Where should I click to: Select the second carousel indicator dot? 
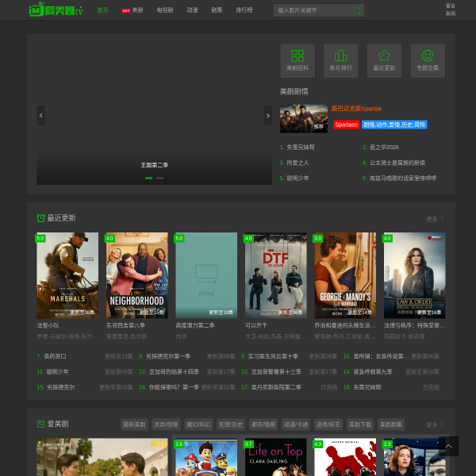coord(159,178)
